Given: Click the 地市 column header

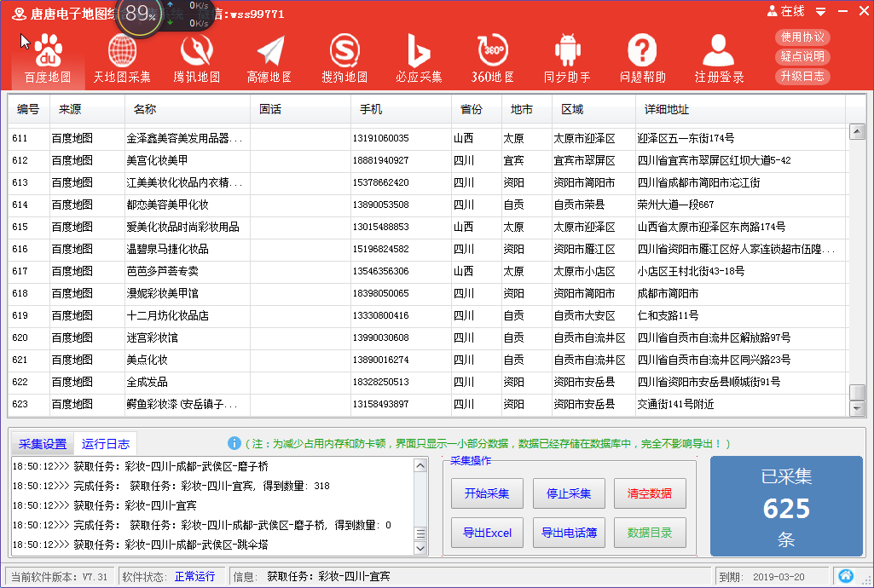Looking at the screenshot, I should [x=527, y=109].
